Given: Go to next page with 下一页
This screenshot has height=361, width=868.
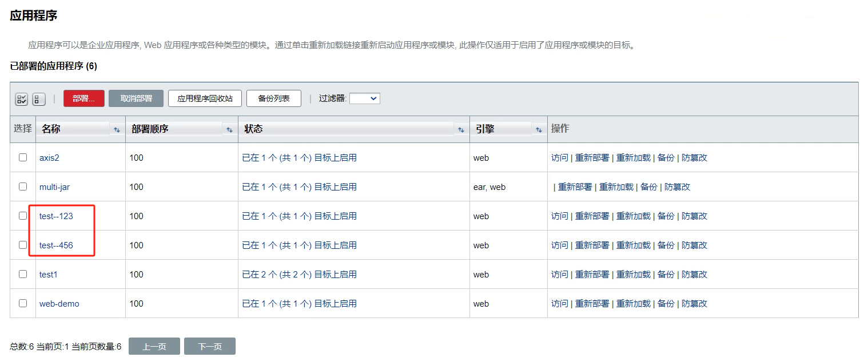Looking at the screenshot, I should [x=209, y=347].
